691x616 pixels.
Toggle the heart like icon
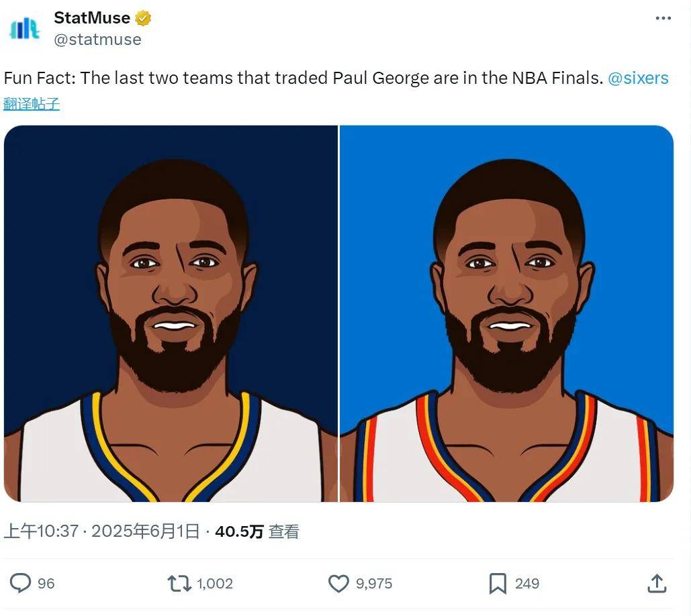pyautogui.click(x=338, y=583)
